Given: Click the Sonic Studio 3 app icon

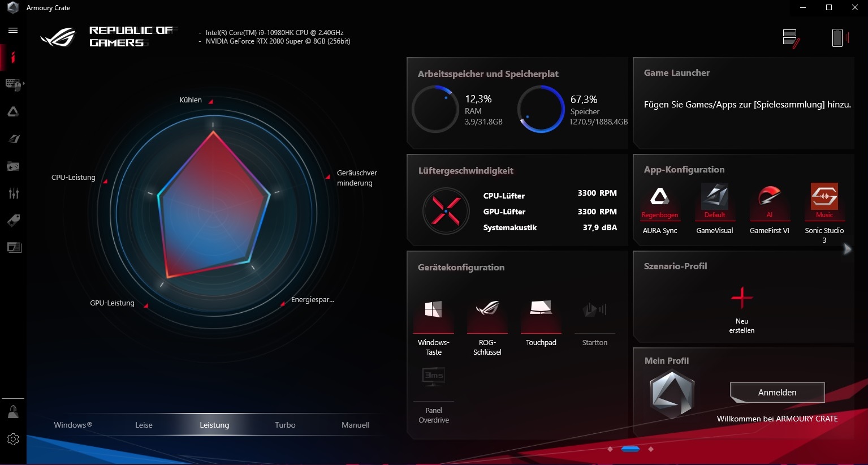Looking at the screenshot, I should click(824, 196).
